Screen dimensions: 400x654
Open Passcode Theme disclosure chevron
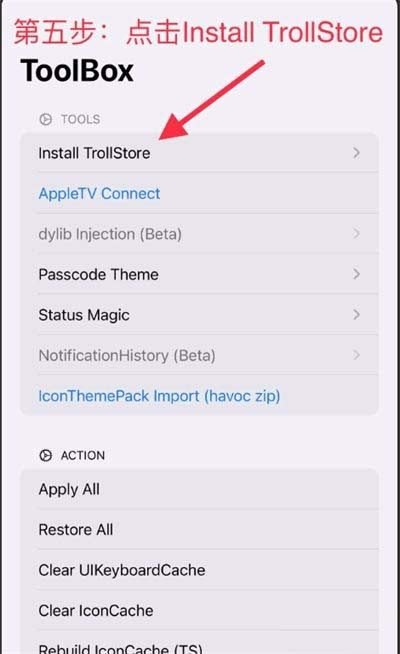click(x=356, y=274)
